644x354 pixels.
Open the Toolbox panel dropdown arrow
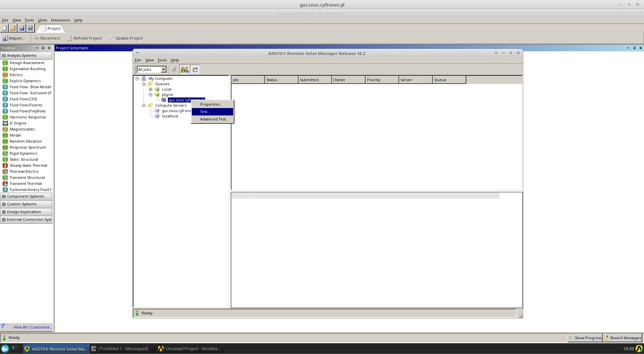tap(37, 48)
